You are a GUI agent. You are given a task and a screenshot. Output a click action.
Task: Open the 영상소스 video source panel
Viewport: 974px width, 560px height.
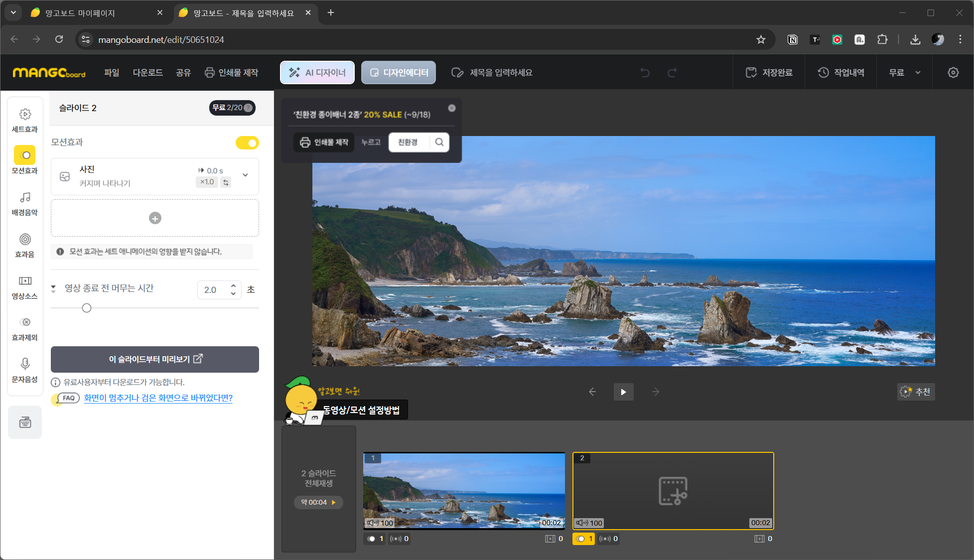pyautogui.click(x=25, y=287)
